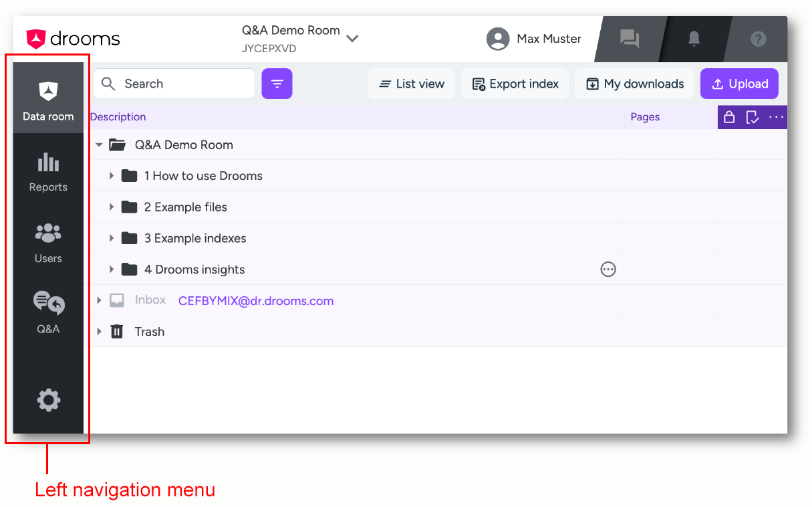Viewport: 812px width, 507px height.
Task: Click the lock icon in the column header
Action: pos(729,117)
